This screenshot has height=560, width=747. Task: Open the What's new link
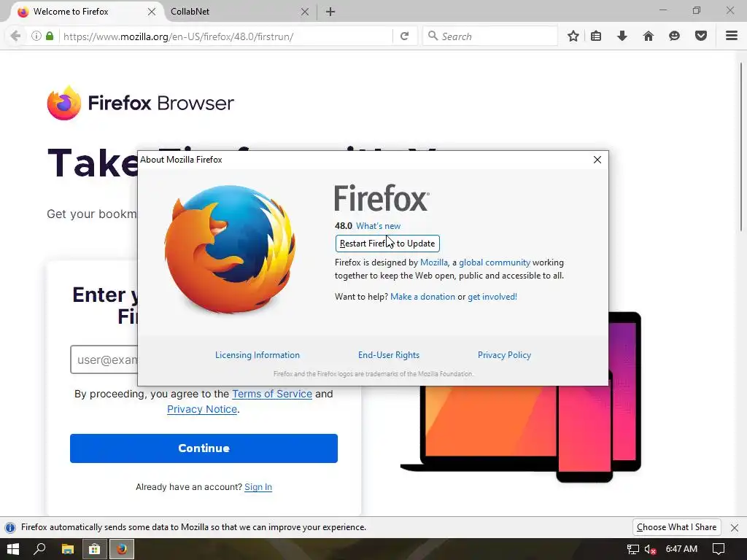point(379,226)
